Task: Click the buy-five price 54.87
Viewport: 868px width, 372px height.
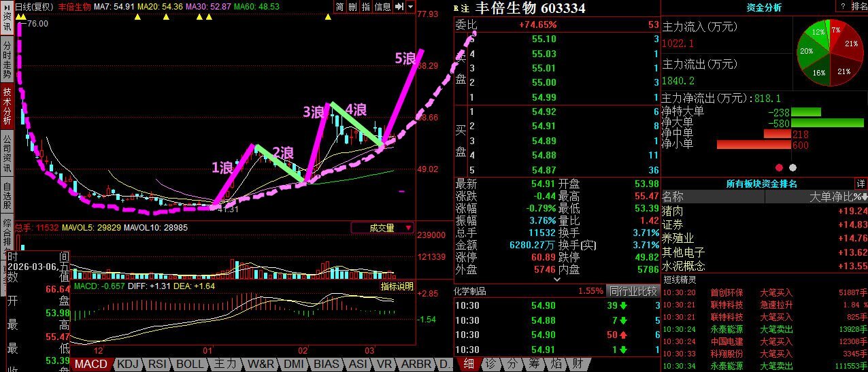Action: point(544,170)
